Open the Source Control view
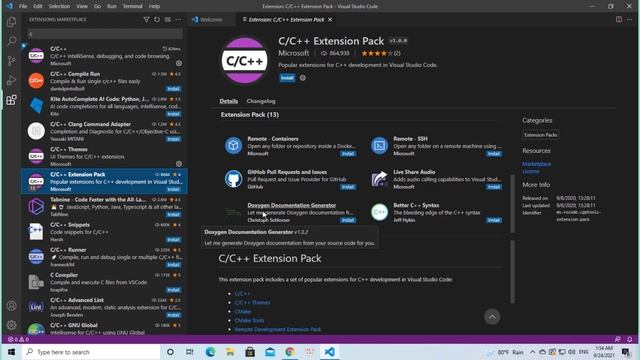This screenshot has height=360, width=640. (11, 60)
